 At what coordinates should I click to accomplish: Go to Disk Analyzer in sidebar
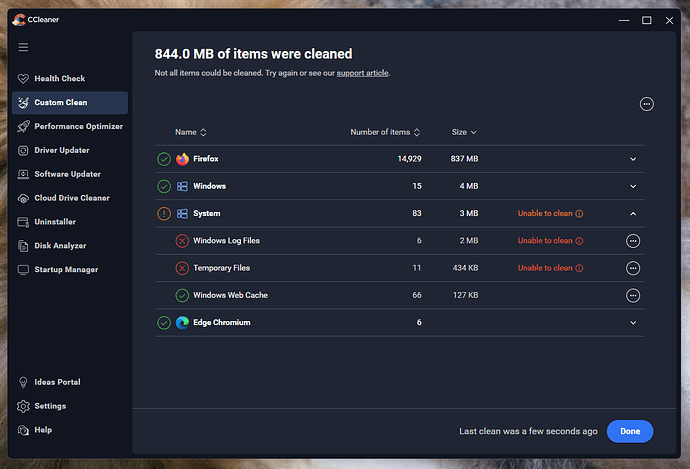(60, 246)
